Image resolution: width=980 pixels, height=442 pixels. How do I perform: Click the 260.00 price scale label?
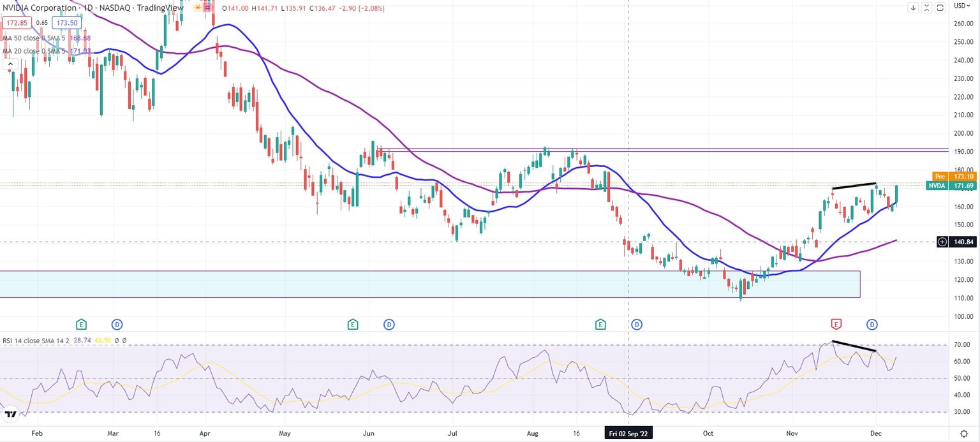pyautogui.click(x=963, y=24)
